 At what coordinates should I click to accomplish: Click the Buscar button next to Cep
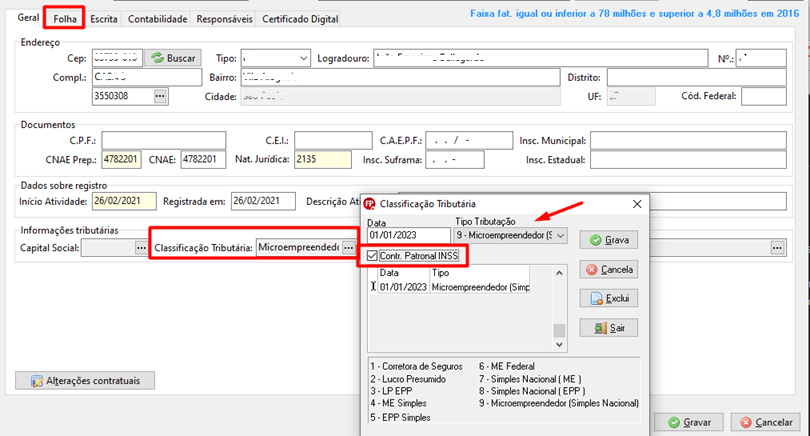click(173, 58)
